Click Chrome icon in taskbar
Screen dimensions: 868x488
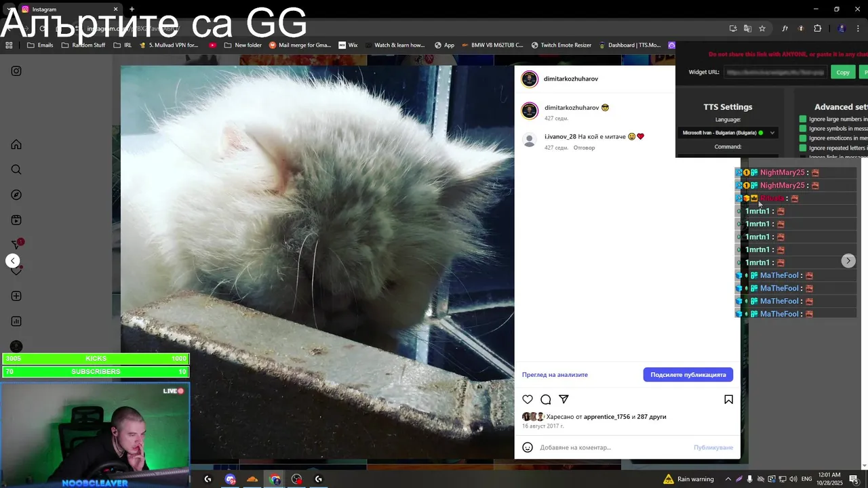point(275,479)
